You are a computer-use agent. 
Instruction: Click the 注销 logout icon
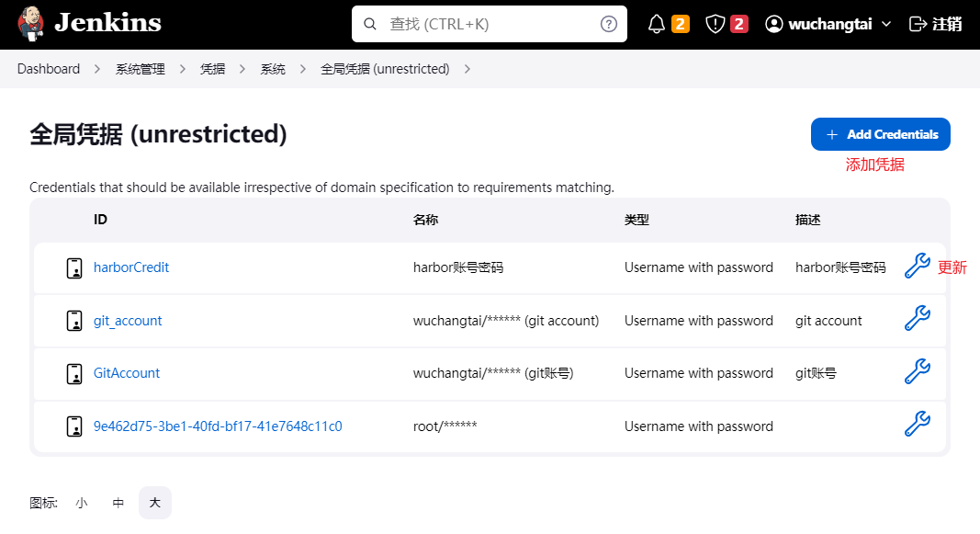pyautogui.click(x=916, y=23)
